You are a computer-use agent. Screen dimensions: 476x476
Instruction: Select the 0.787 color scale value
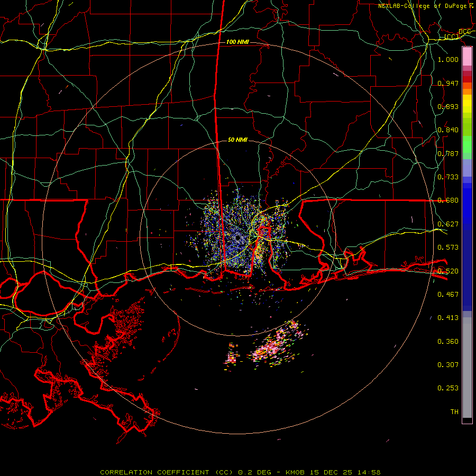(x=448, y=153)
